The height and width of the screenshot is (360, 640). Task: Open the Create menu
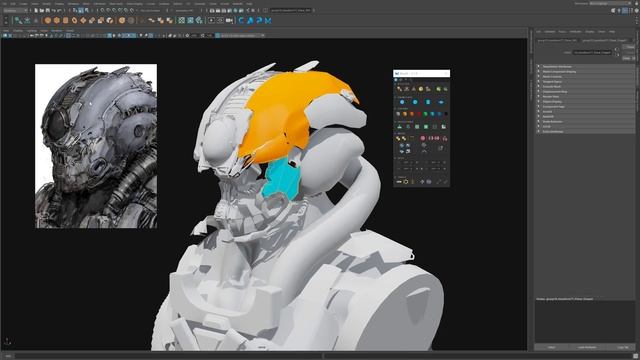(24, 4)
